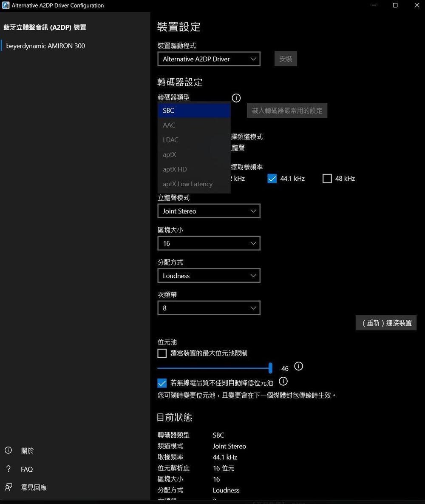Select aptX Low Latency in the codec list

(x=194, y=184)
